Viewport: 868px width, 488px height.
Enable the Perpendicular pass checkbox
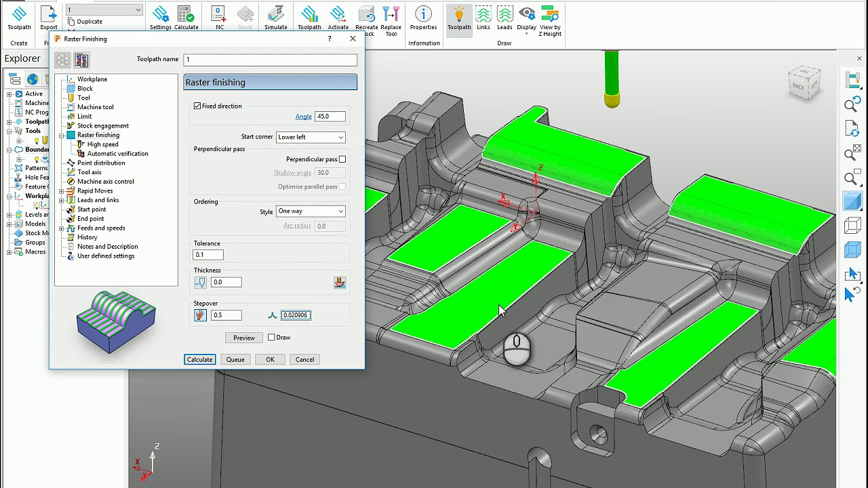[342, 159]
